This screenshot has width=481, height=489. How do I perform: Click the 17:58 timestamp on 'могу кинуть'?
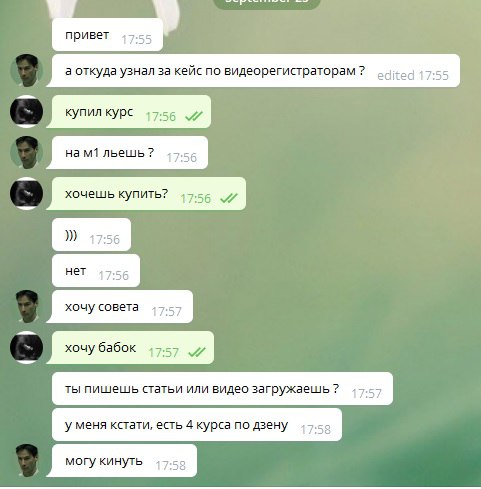click(x=170, y=465)
